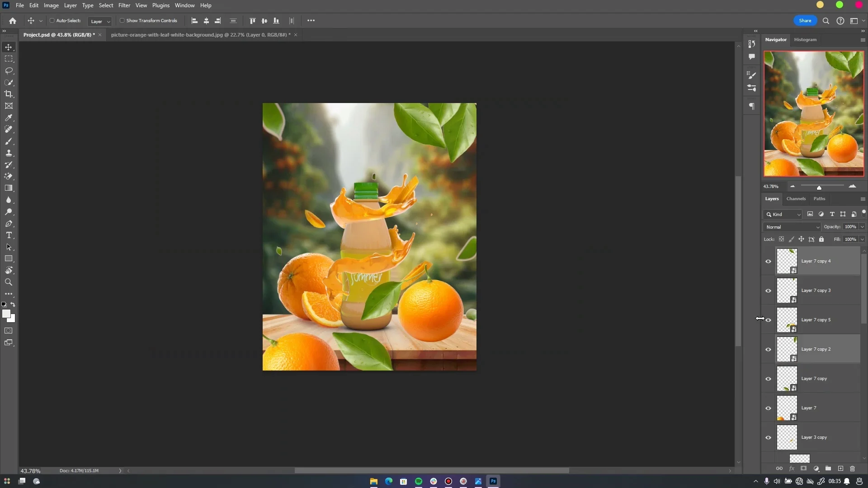This screenshot has width=868, height=488.
Task: Expand the Move tool preset picker
Action: coord(41,21)
